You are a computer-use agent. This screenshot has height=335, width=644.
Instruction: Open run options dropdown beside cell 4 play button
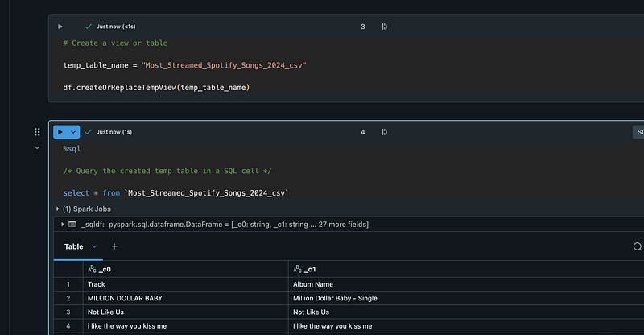(x=73, y=132)
